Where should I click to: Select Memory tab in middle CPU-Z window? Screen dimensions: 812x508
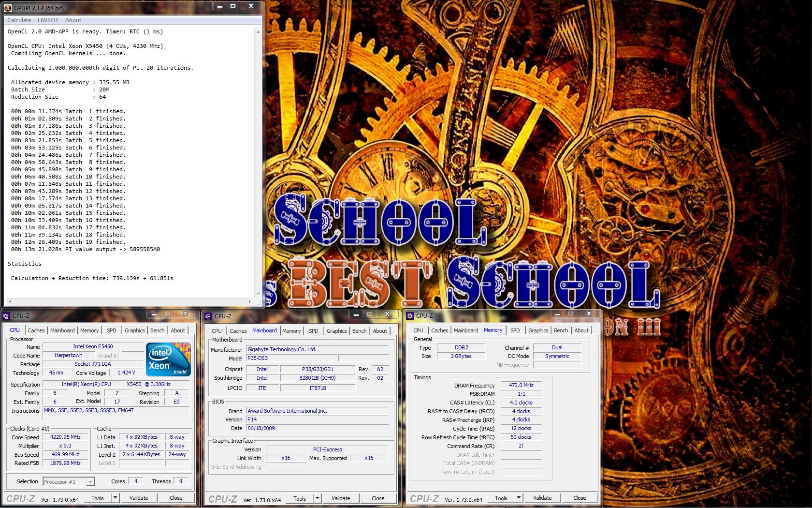(291, 331)
